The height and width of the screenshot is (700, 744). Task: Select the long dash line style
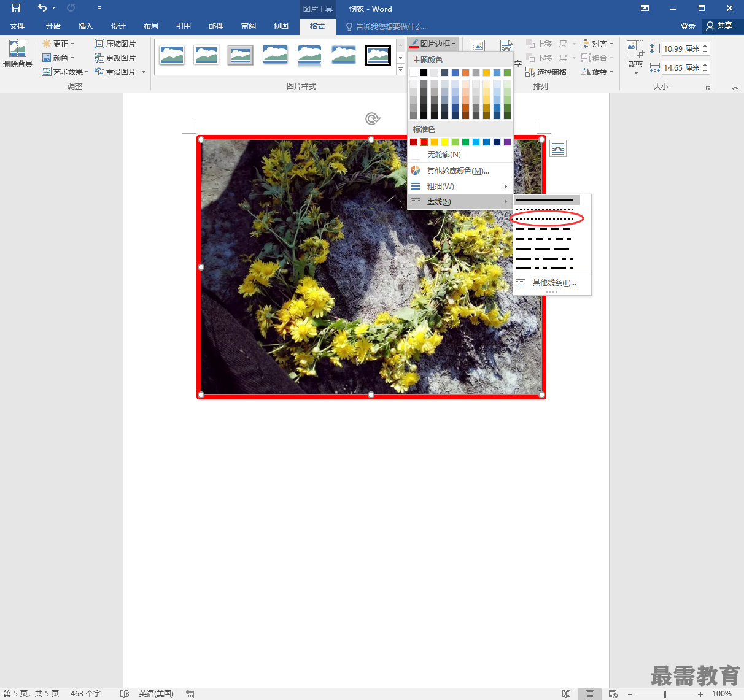544,248
